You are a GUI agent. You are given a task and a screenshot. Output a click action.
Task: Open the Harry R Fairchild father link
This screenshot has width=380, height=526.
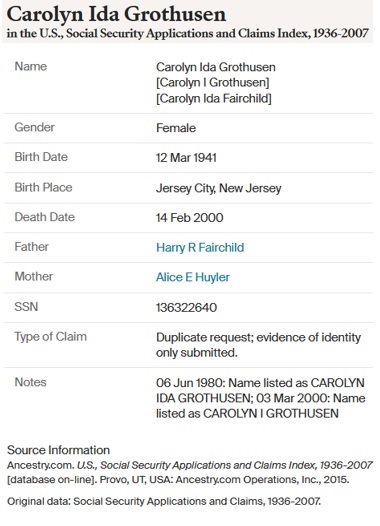[x=200, y=248]
